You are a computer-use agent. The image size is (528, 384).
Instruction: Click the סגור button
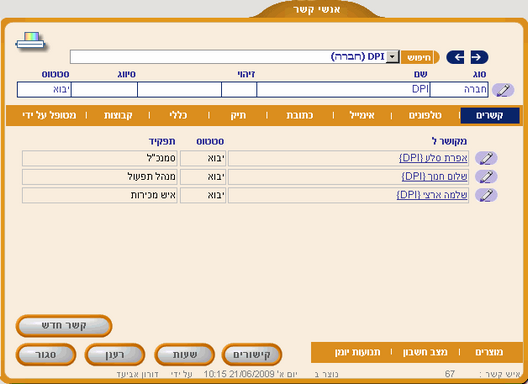coord(46,354)
